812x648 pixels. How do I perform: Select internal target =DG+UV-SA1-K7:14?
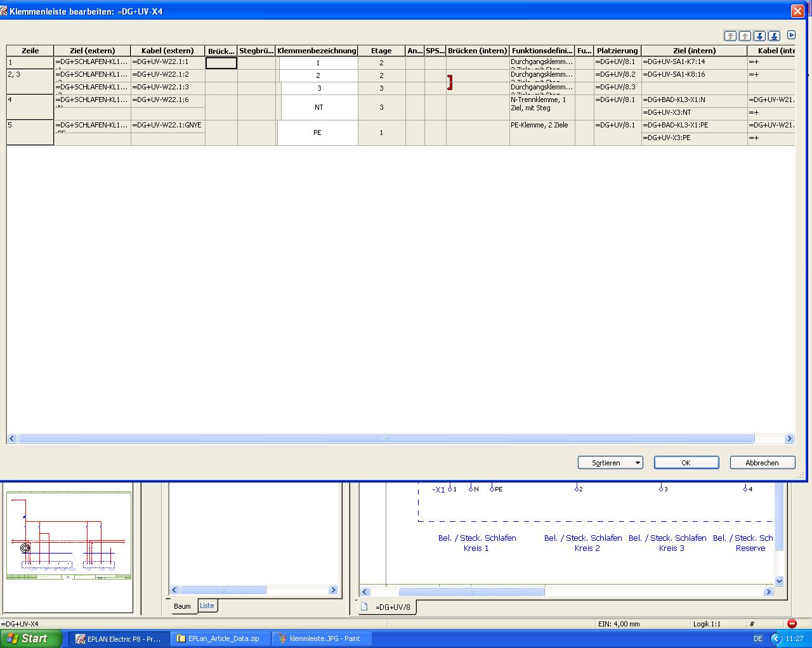point(695,62)
